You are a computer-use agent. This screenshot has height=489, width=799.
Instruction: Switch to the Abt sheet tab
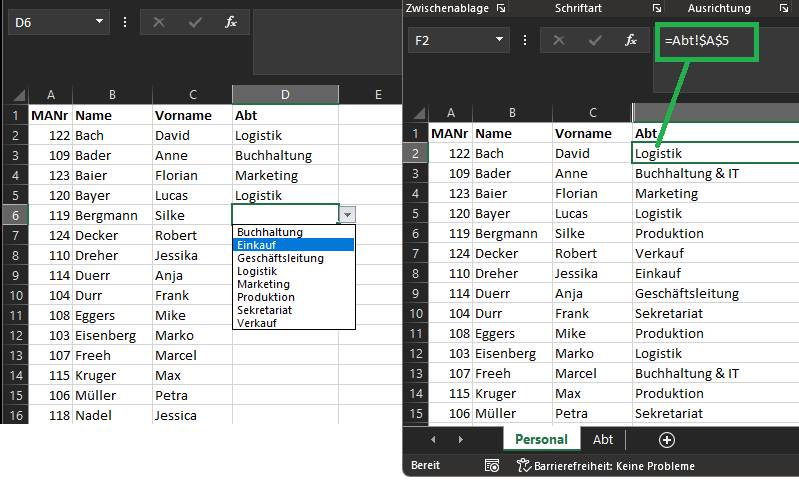[603, 439]
